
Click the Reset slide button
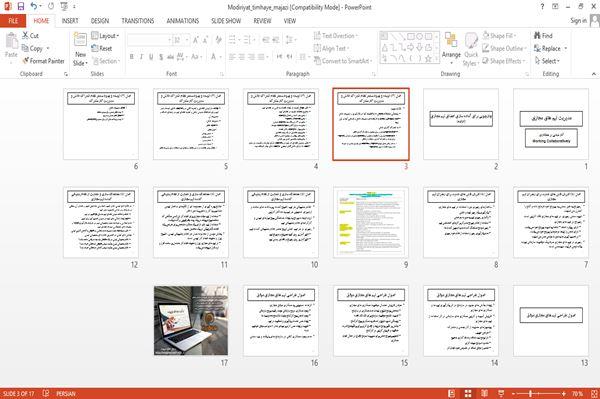[x=102, y=49]
